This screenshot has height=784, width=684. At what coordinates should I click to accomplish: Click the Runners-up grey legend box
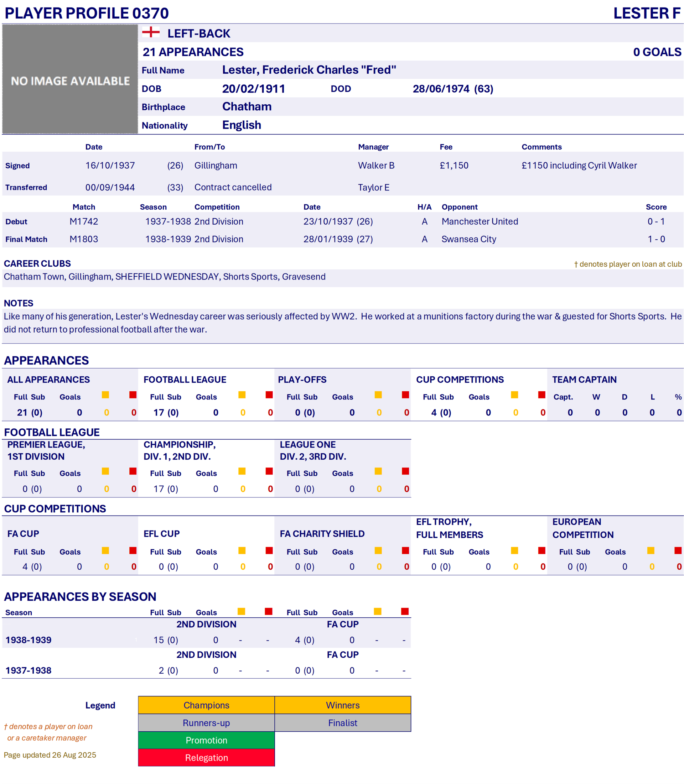click(206, 723)
